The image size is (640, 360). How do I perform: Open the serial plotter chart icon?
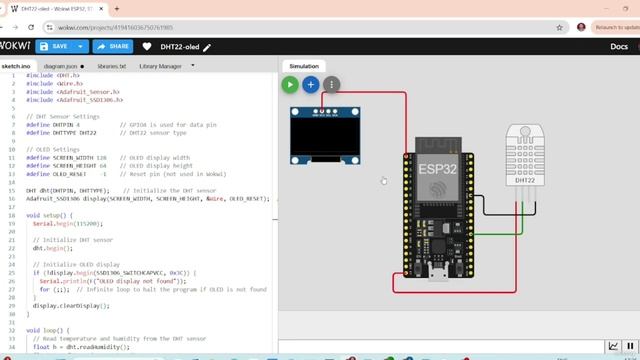tap(613, 347)
